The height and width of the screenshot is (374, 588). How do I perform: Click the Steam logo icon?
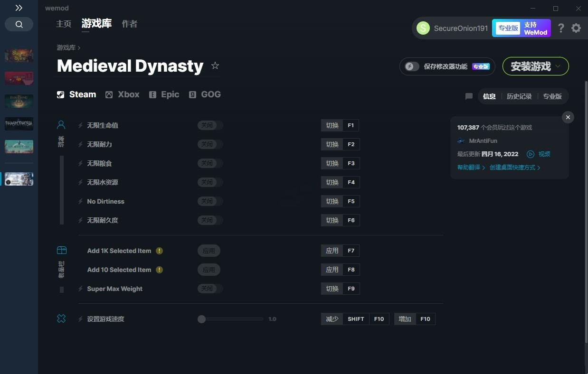point(60,94)
